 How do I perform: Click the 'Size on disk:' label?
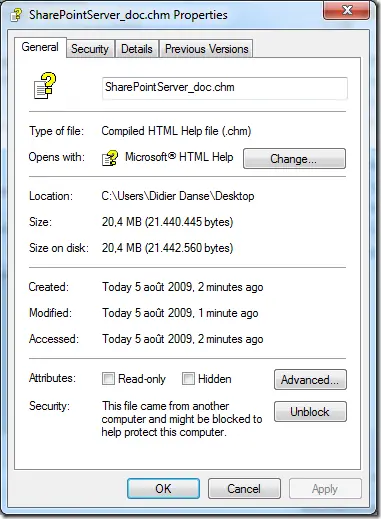click(59, 248)
